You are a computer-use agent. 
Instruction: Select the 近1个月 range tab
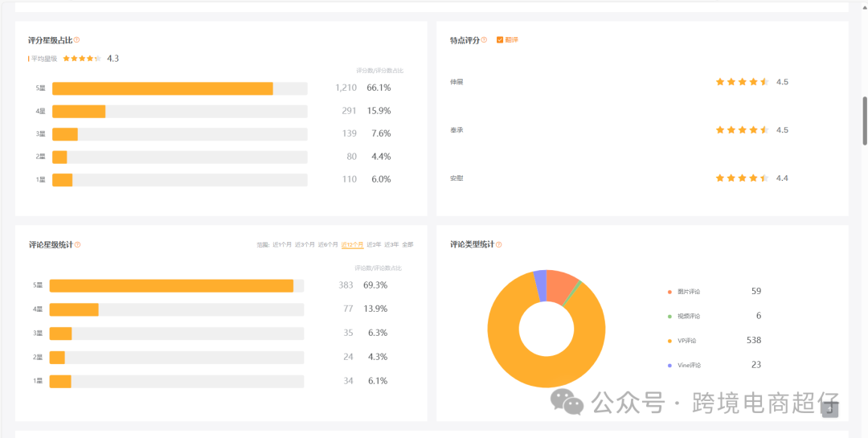282,245
